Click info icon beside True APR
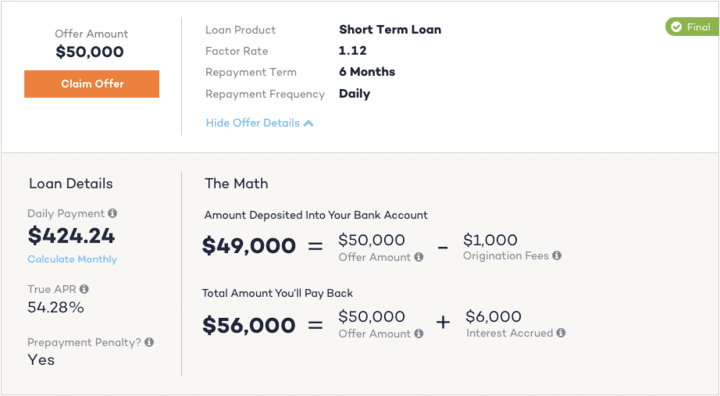Viewport: 720px width, 396px height. tap(84, 289)
